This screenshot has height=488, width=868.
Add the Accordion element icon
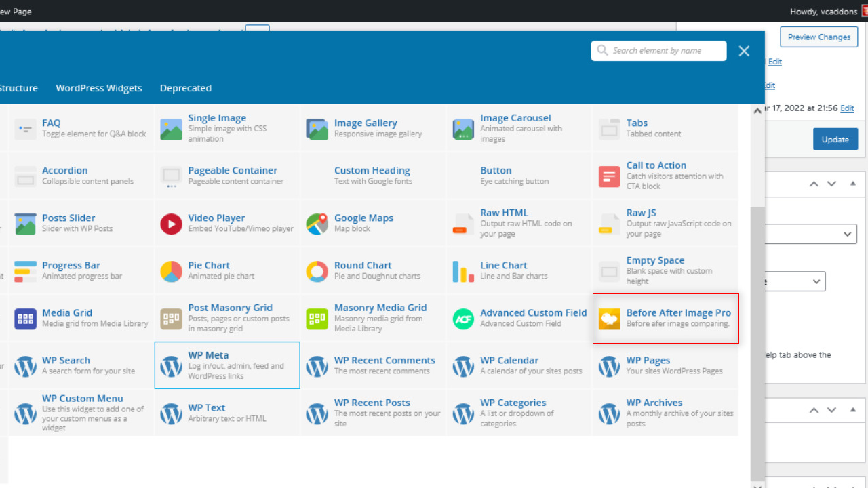tap(25, 176)
